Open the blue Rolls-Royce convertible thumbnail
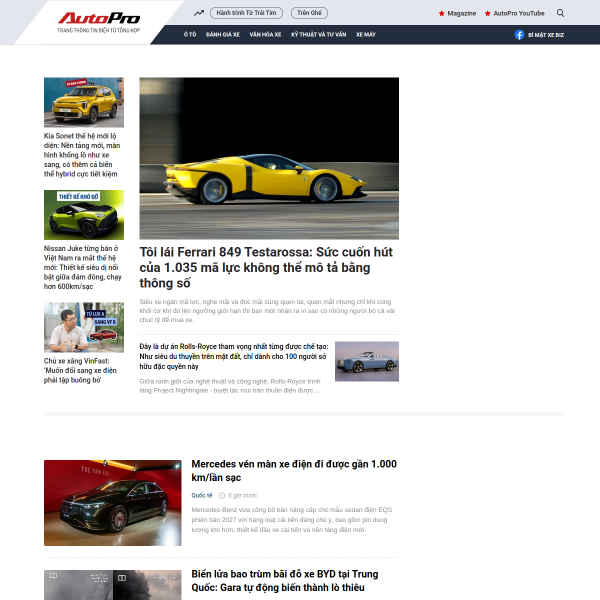 (367, 361)
